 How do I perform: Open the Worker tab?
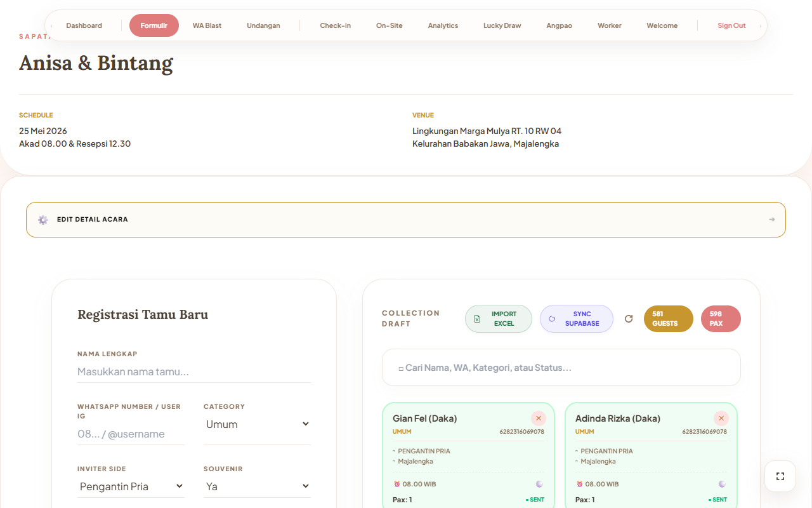[x=609, y=25]
